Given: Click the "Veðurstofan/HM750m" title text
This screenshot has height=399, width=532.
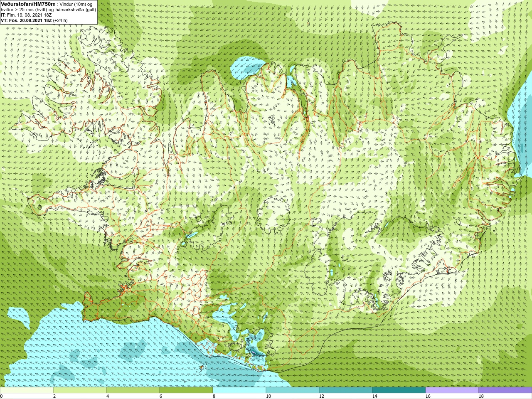Looking at the screenshot, I should [28, 4].
